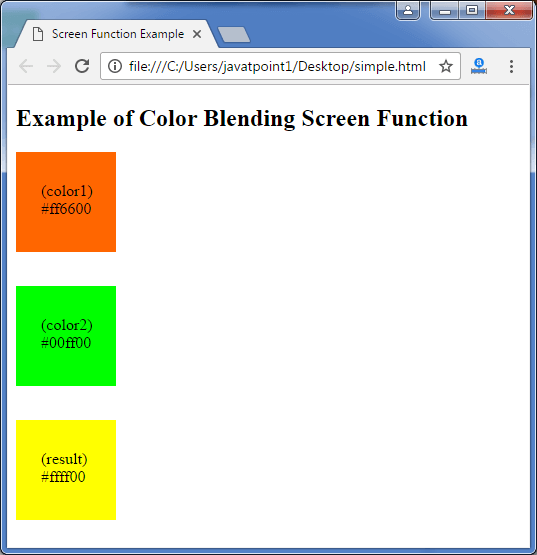Close the Screen Function Example tab
537x555 pixels.
[197, 34]
